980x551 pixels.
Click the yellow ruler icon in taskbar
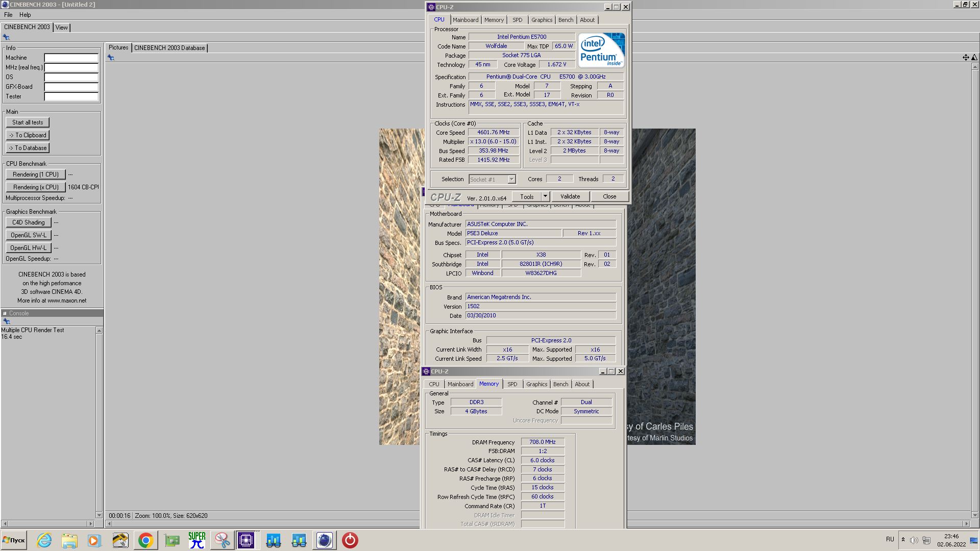pos(120,540)
